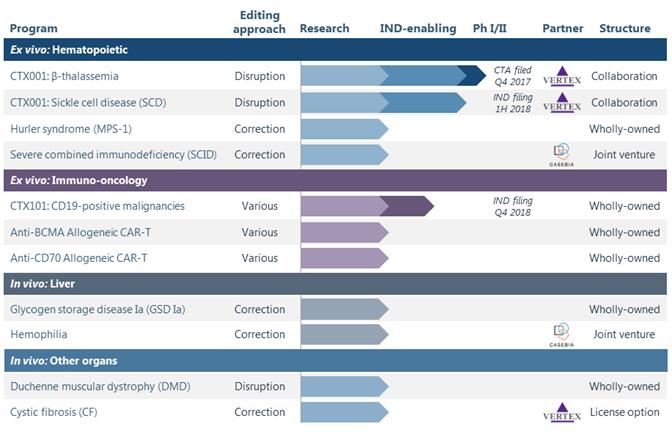This screenshot has width=672, height=432.
Task: Click the IND filing Q4 2018 note
Action: 513,206
